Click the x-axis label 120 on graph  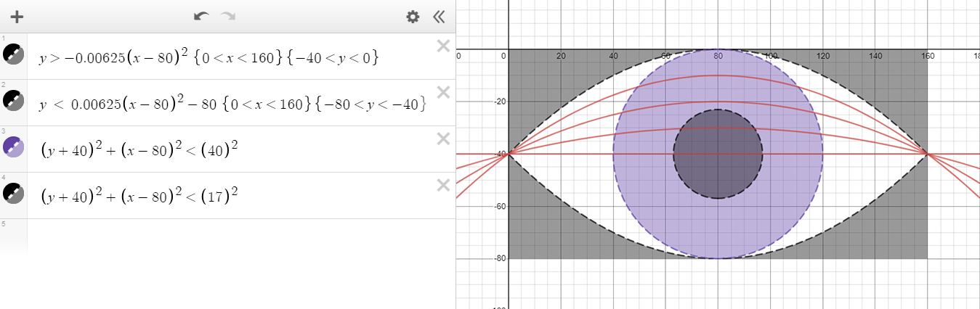pos(822,56)
